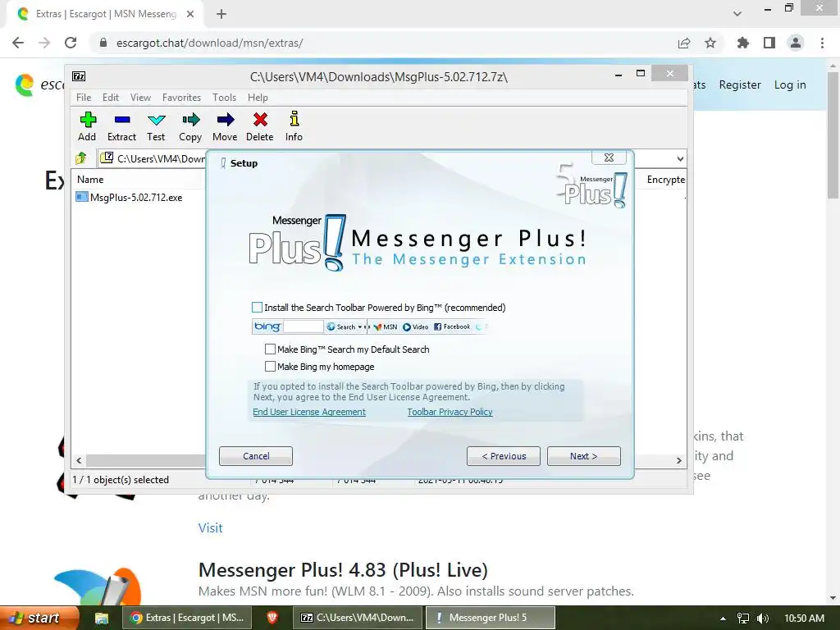Cancel the Messenger Plus setup
This screenshot has height=630, width=840.
(256, 456)
